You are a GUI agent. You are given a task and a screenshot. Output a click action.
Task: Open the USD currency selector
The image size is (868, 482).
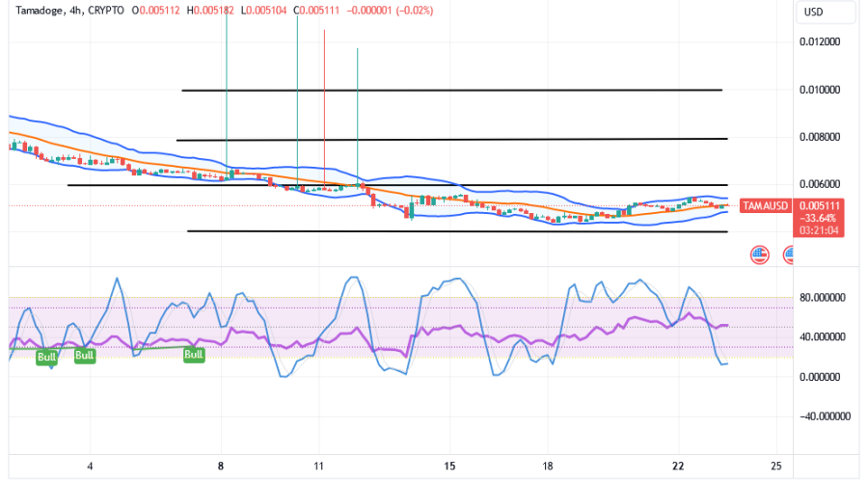click(x=826, y=12)
